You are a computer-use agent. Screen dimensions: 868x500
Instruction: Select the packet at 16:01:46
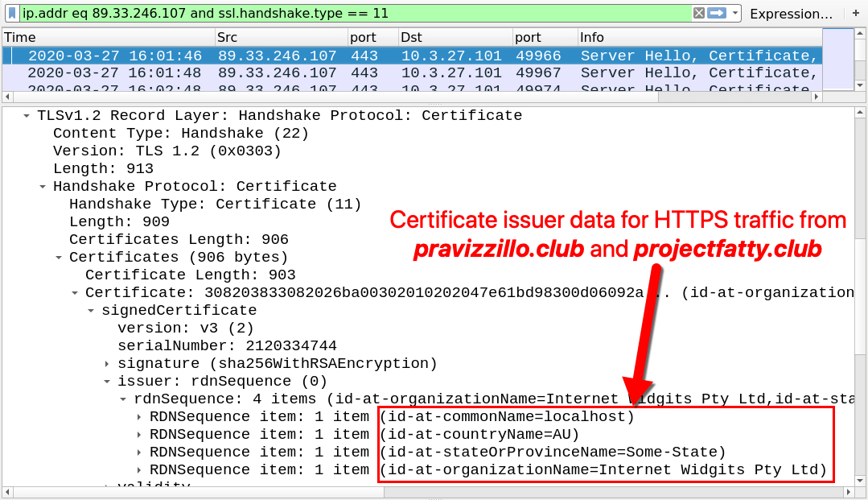point(412,56)
